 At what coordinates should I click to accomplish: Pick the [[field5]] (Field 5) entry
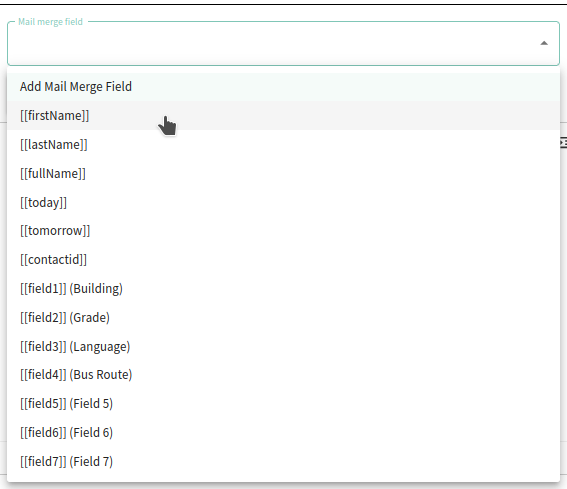click(283, 404)
